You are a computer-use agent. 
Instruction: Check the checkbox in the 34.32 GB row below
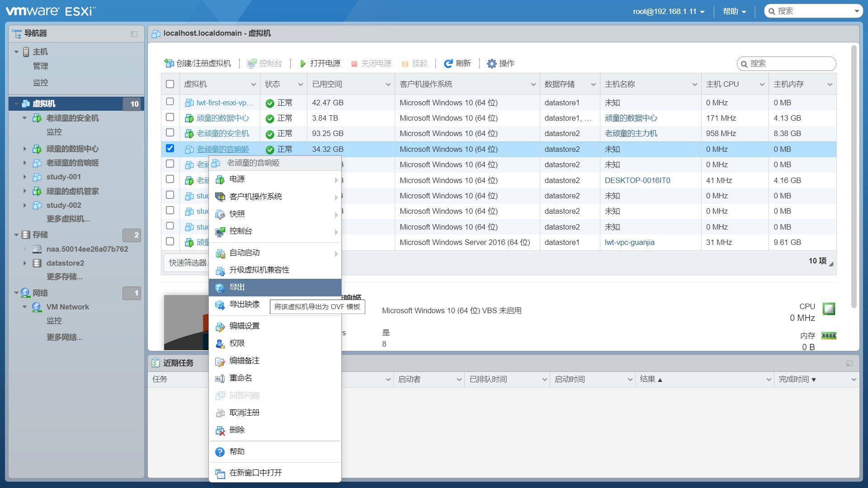pos(170,164)
